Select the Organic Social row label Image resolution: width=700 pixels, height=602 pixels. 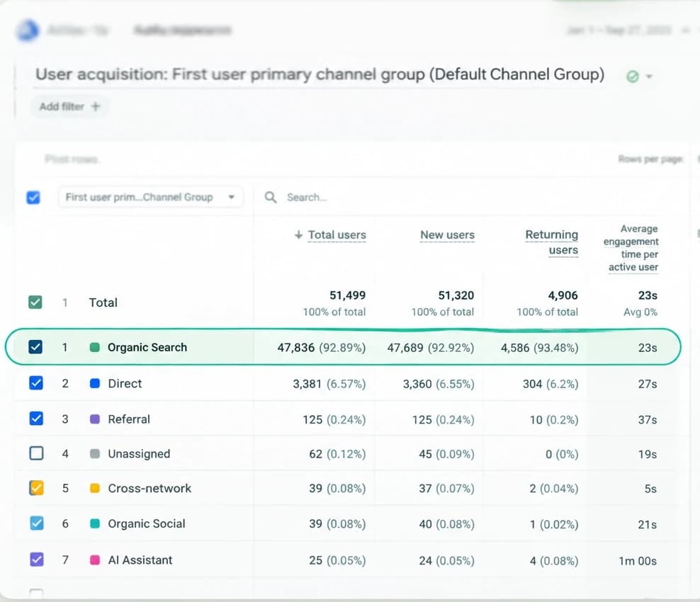pos(147,523)
